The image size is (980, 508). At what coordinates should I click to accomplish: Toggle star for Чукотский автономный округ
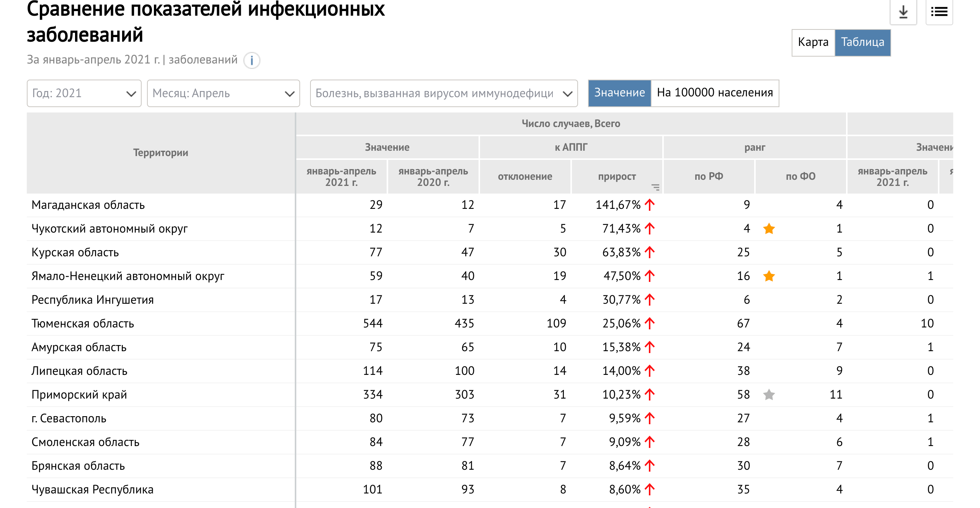click(x=769, y=229)
